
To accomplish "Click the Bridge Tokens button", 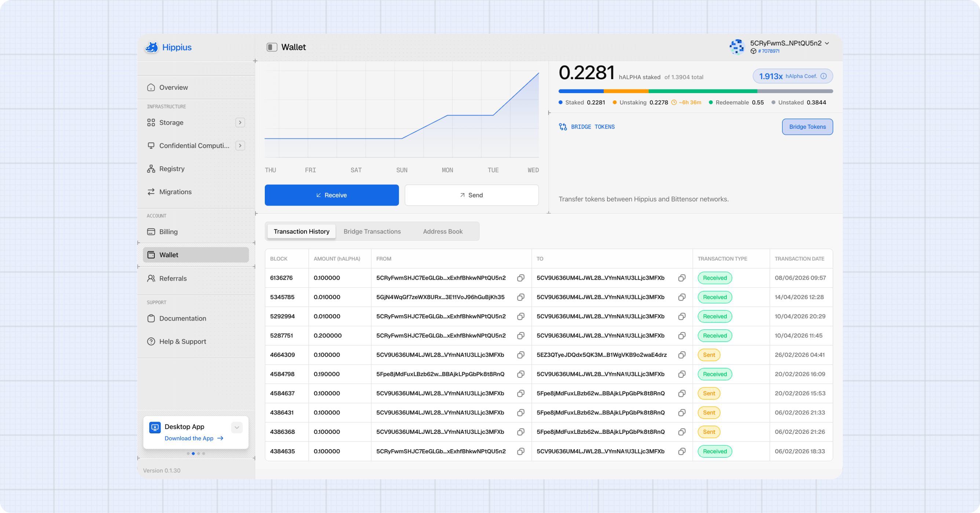I will pos(807,127).
